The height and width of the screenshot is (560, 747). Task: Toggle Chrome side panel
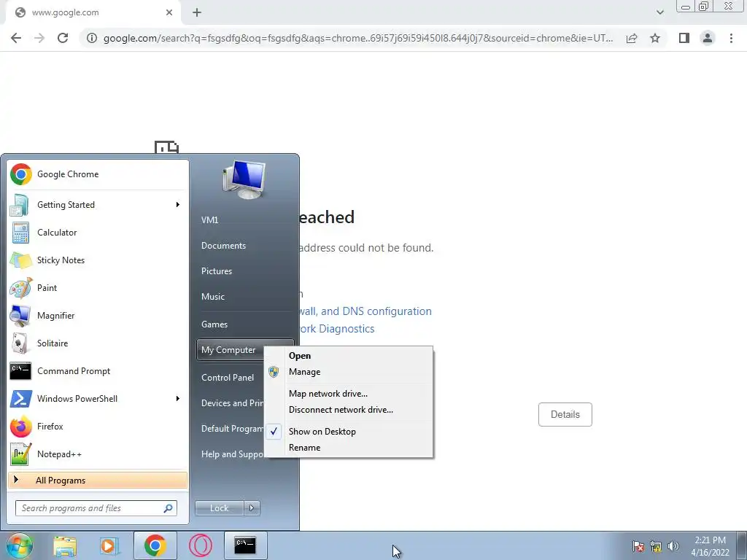[x=684, y=38]
